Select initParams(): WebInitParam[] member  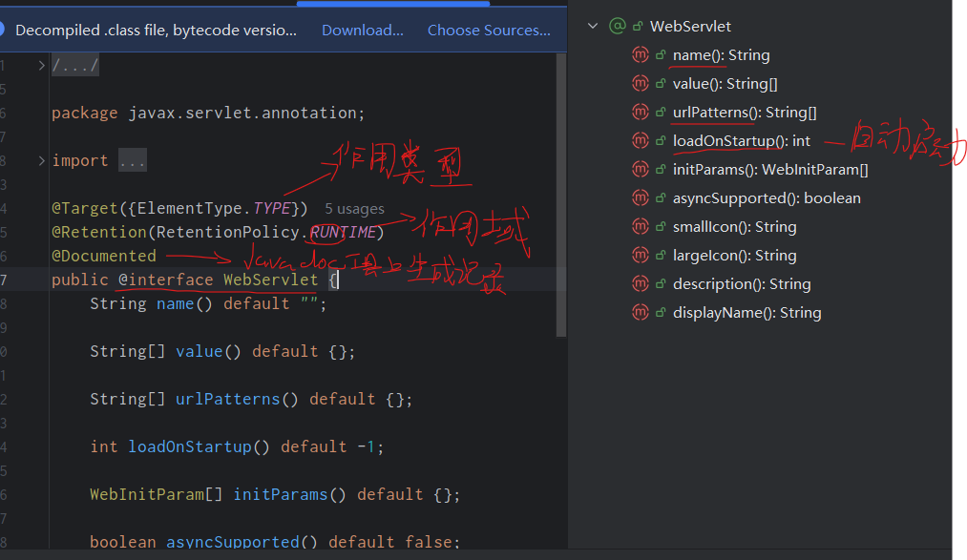[x=770, y=170]
